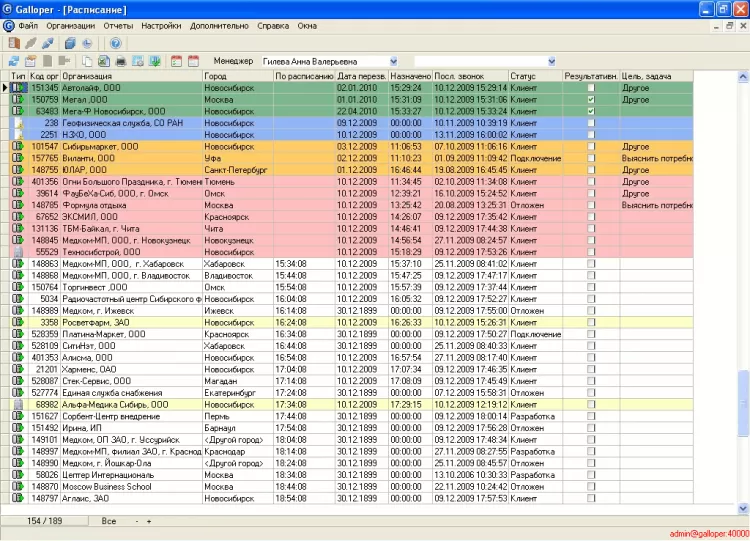The height and width of the screenshot is (541, 750).
Task: Click the blue connect plug icon
Action: click(47, 44)
